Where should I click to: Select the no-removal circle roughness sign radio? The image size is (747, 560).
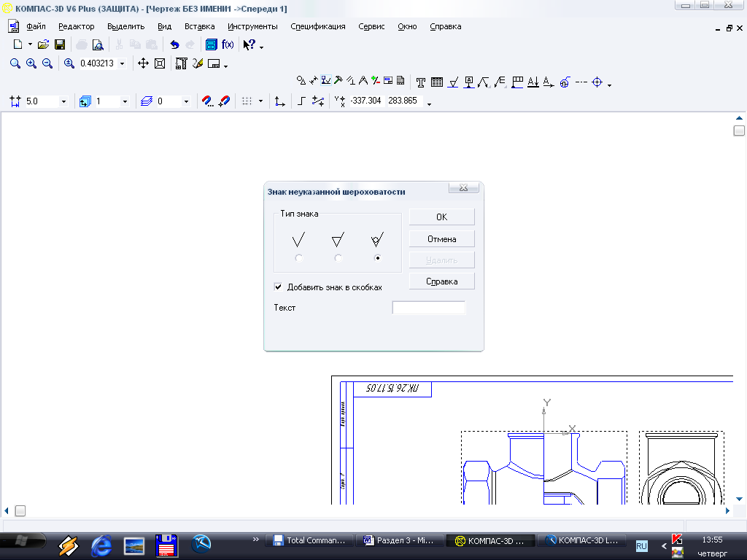378,258
